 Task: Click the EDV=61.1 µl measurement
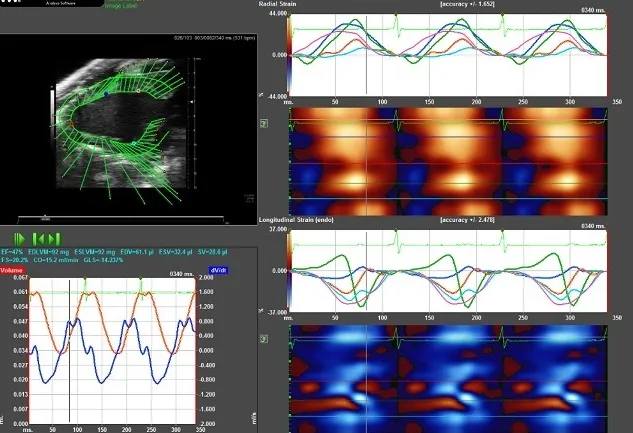[x=137, y=252]
